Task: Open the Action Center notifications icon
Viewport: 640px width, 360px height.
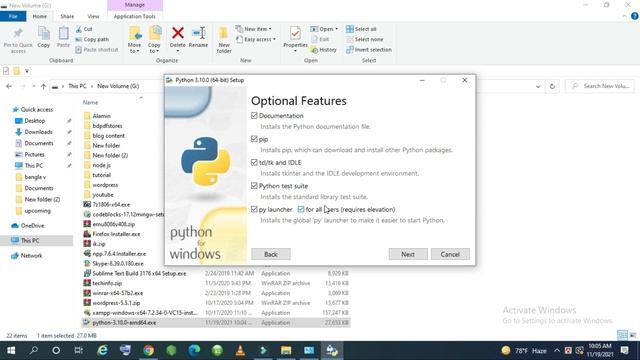Action: (624, 350)
